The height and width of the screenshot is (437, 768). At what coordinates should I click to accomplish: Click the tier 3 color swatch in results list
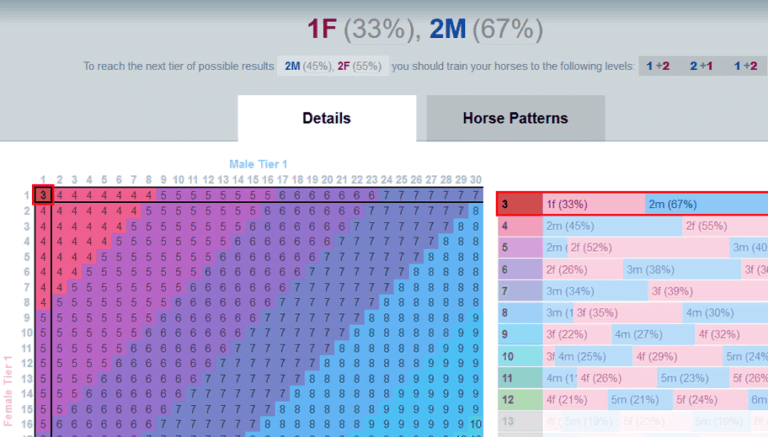pyautogui.click(x=520, y=204)
